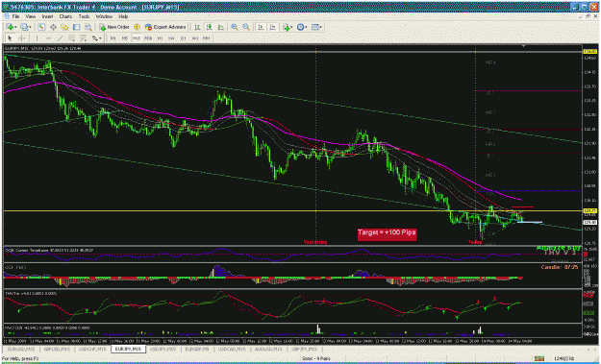601x364 pixels.
Task: Set timeframe to M1
Action: click(113, 37)
